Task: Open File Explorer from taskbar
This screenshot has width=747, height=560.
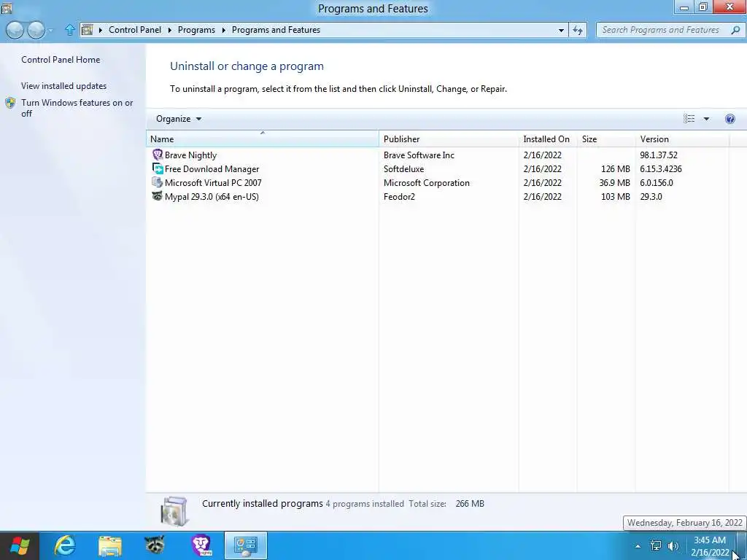Action: (110, 545)
